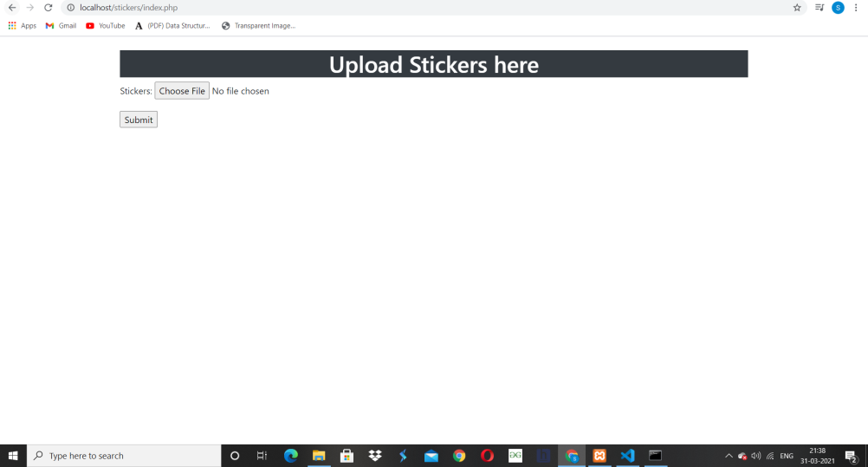Open the volume control in the tray

pyautogui.click(x=756, y=456)
